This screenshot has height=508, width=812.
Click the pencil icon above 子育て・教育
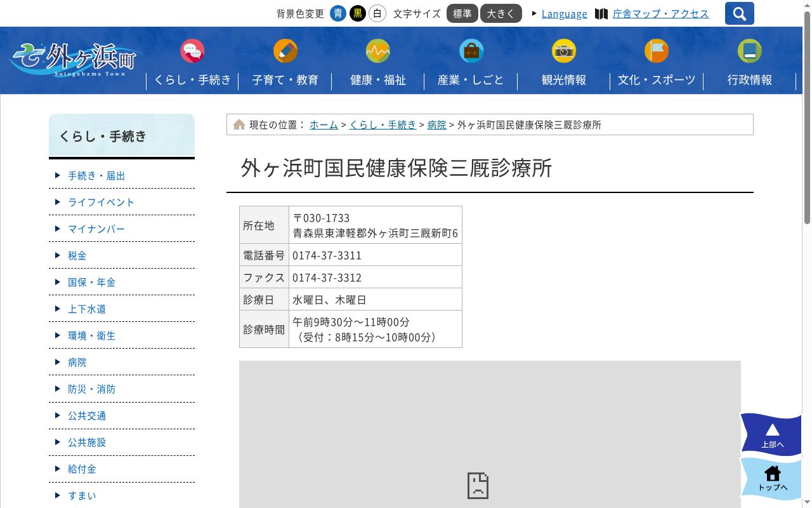pyautogui.click(x=285, y=51)
